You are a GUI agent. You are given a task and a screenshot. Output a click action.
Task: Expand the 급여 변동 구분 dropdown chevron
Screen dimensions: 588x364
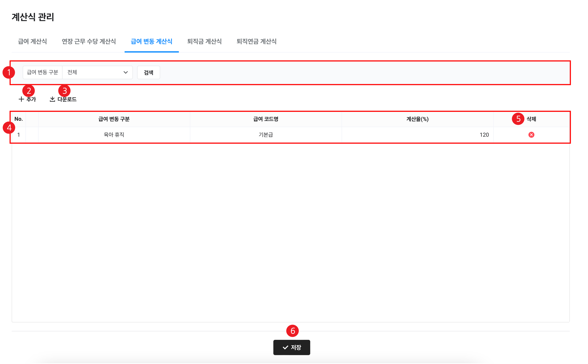126,73
